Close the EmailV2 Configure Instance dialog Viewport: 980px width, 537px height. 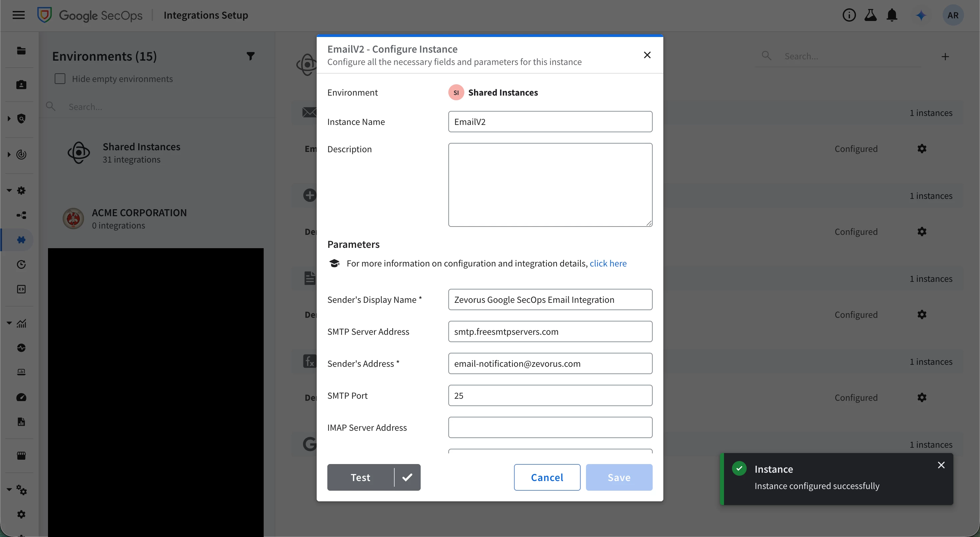pos(647,55)
